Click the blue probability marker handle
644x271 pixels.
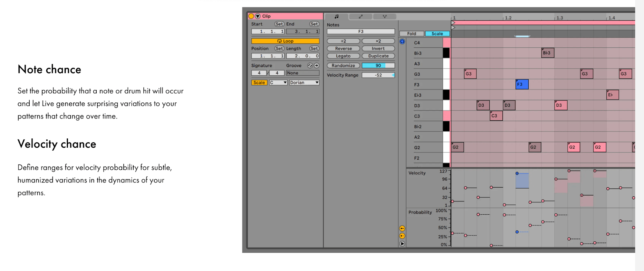point(517,232)
